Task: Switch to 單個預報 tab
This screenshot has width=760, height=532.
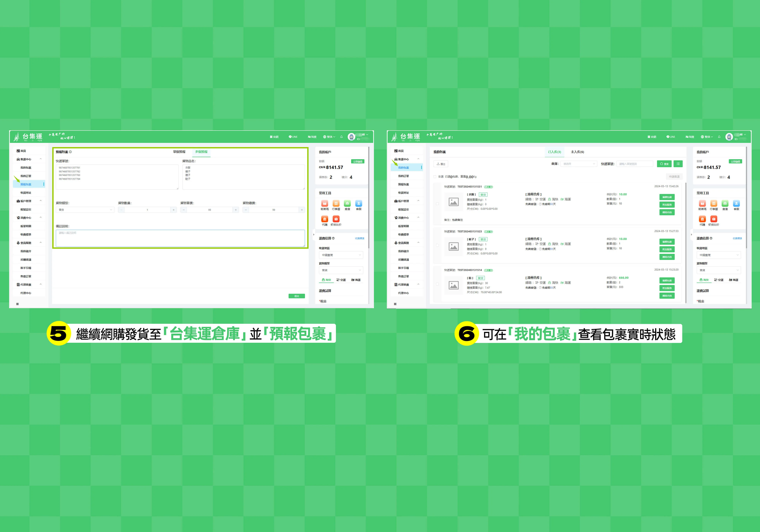Action: 179,152
